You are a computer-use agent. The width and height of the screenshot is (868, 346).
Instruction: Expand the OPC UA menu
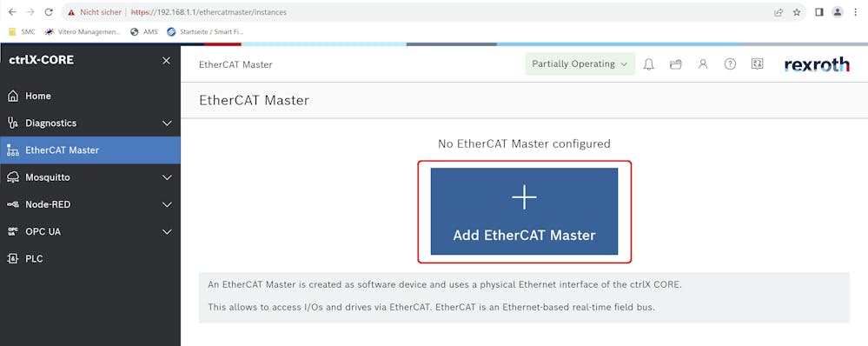click(90, 231)
